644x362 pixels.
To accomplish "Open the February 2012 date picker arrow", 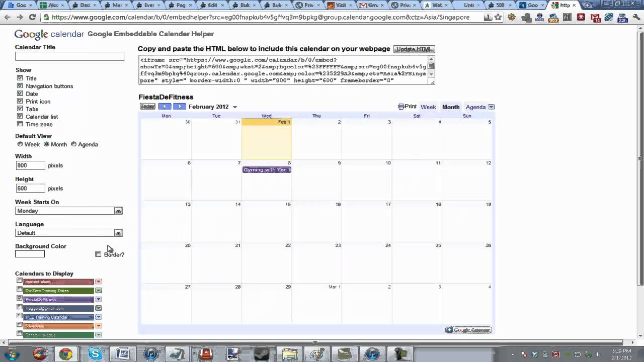I will point(235,107).
